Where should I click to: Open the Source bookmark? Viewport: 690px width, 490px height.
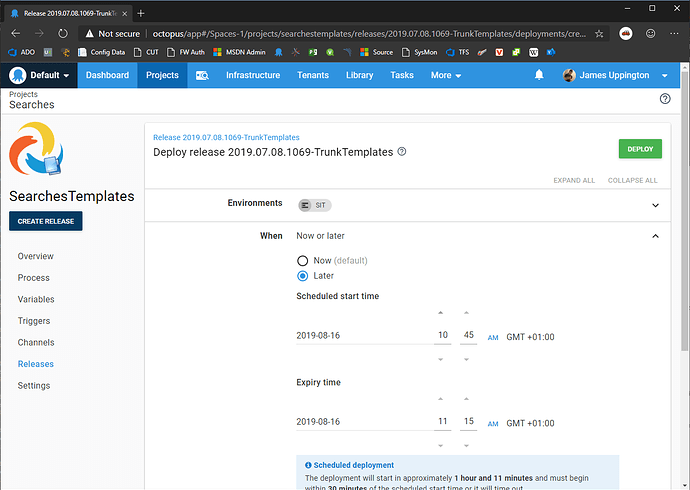[x=376, y=52]
